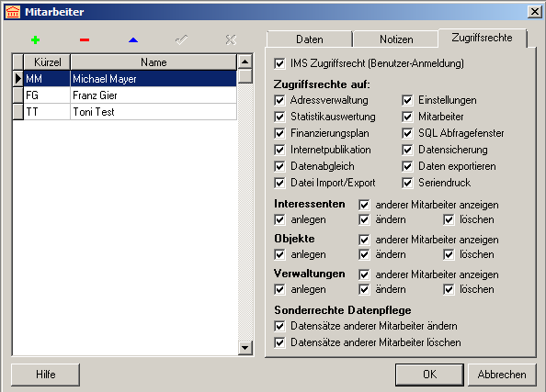Uncheck Interessenten anlegen
Image resolution: width=546 pixels, height=392 pixels.
point(279,219)
